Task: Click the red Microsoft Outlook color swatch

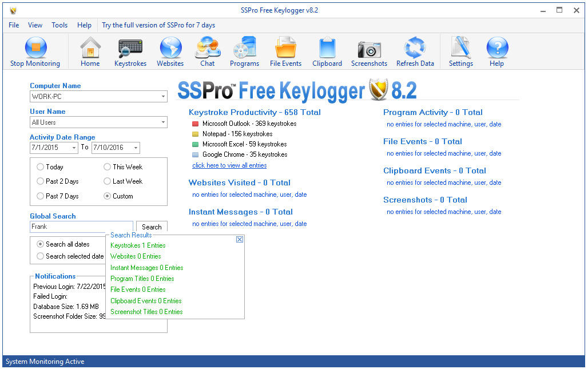Action: pyautogui.click(x=195, y=124)
